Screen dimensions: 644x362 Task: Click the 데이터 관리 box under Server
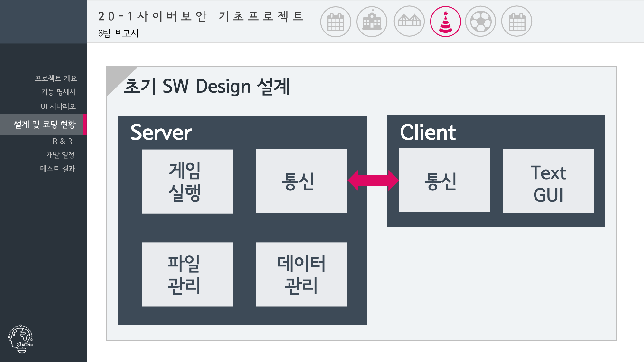pos(301,274)
